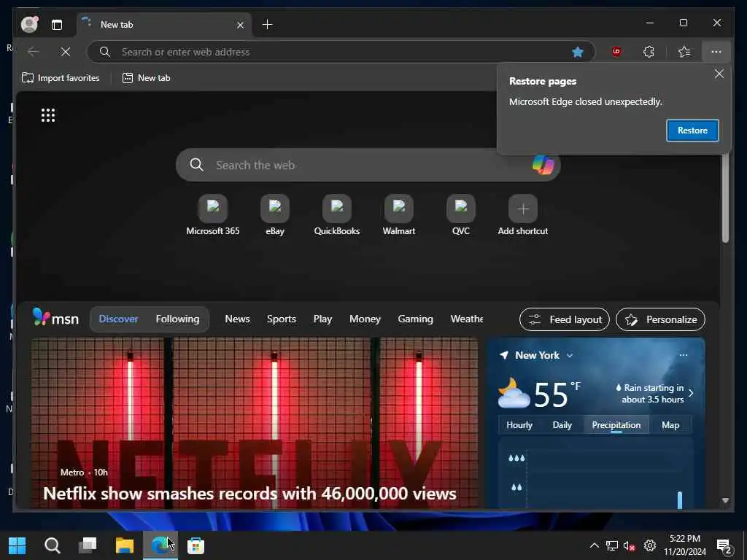Open the Walmart shortcut
The image size is (747, 560).
(x=399, y=216)
